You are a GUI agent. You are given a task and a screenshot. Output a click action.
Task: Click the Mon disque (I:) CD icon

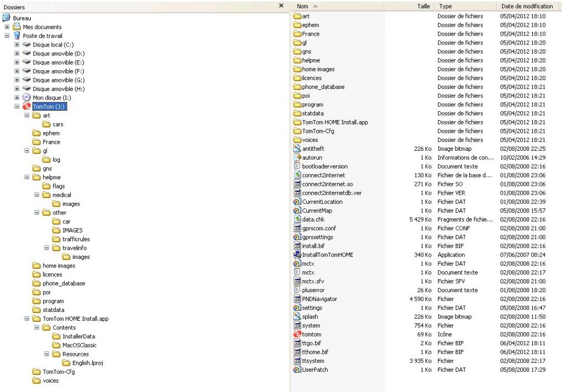26,98
